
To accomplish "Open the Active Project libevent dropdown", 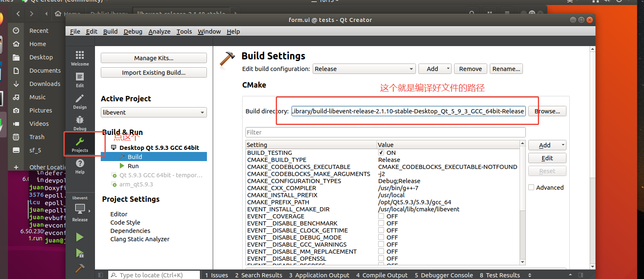I will (154, 113).
